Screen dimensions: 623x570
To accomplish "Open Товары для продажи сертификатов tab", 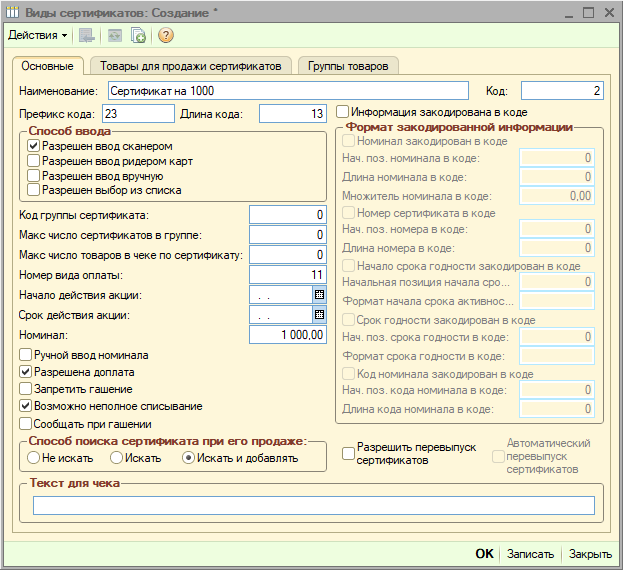I will [x=191, y=66].
